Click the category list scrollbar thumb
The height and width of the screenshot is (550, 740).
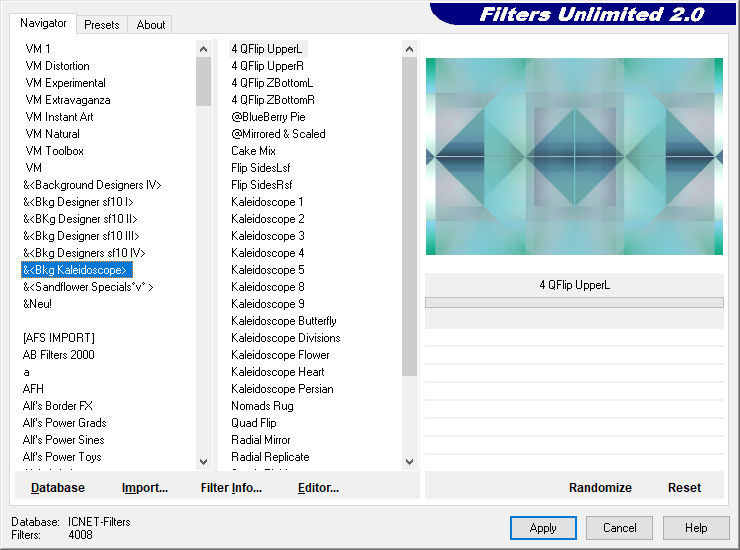pos(203,81)
